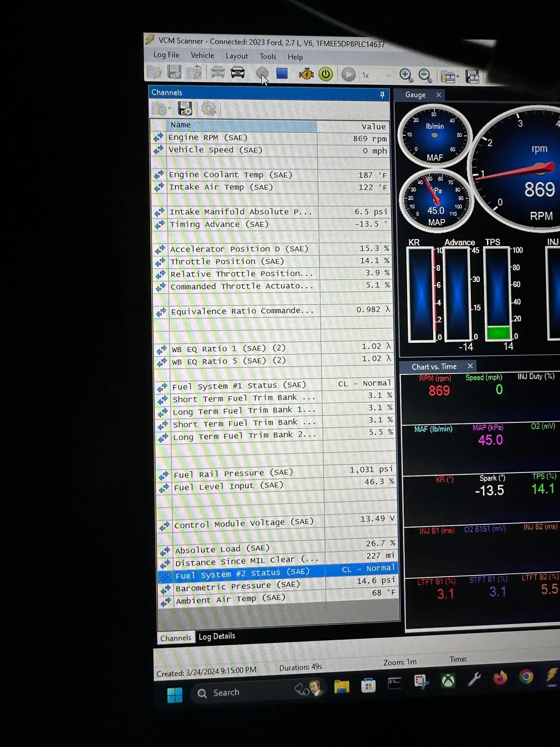The height and width of the screenshot is (747, 560).
Task: Select Commanded Throttle Actuator row
Action: coord(273,286)
